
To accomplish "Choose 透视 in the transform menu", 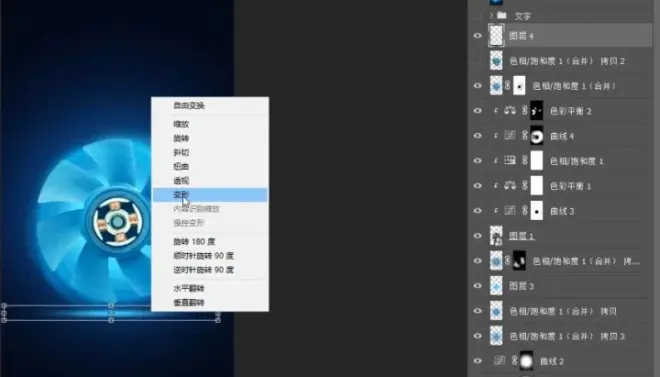I will (x=210, y=181).
